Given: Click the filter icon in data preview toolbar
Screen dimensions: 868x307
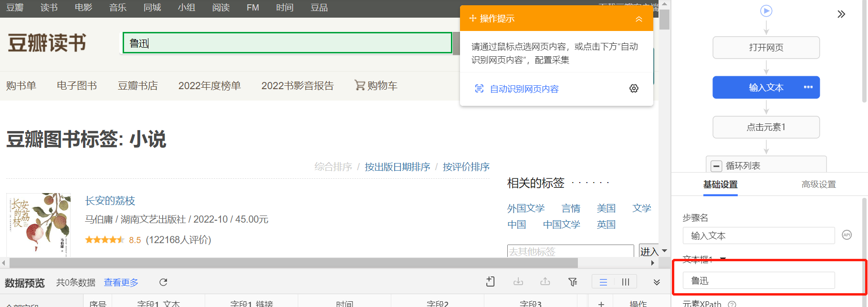Looking at the screenshot, I should click(x=573, y=282).
